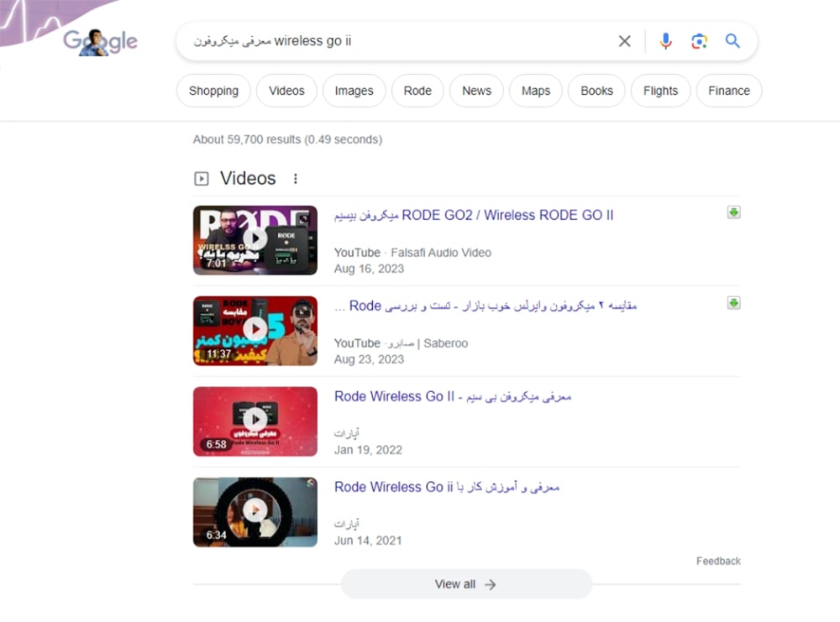Click the Aug 16, 2023 date
This screenshot has width=840, height=622.
coord(369,269)
